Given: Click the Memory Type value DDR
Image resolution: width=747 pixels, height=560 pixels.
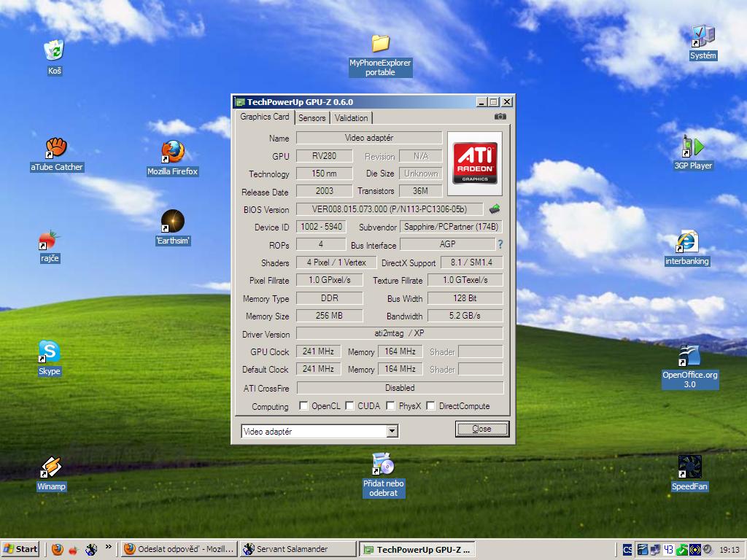Looking at the screenshot, I should pyautogui.click(x=329, y=298).
